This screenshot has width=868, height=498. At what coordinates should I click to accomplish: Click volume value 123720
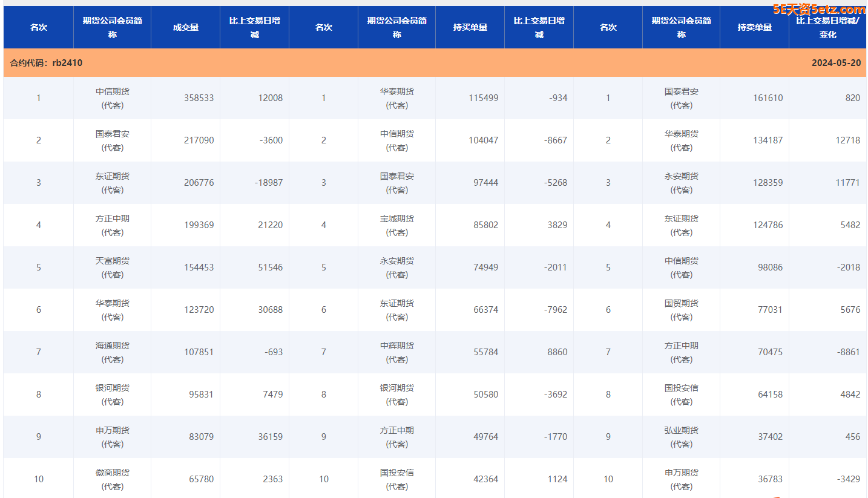pos(199,310)
